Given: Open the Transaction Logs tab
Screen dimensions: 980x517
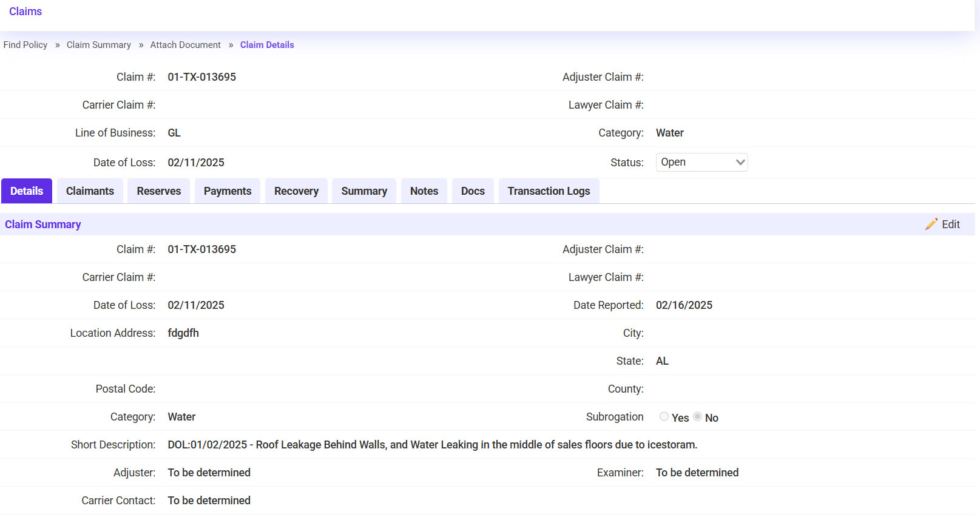Looking at the screenshot, I should tap(549, 191).
